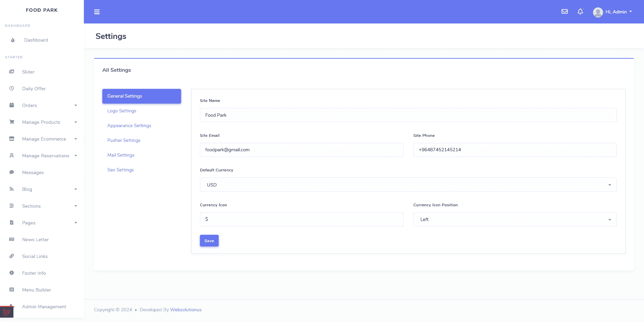Expand the Manage Products submenu

click(43, 122)
